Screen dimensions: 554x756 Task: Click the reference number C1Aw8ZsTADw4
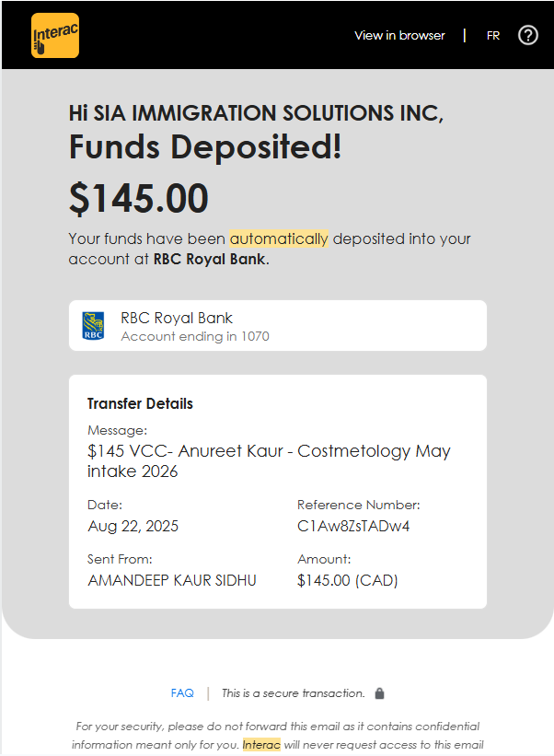coord(353,527)
